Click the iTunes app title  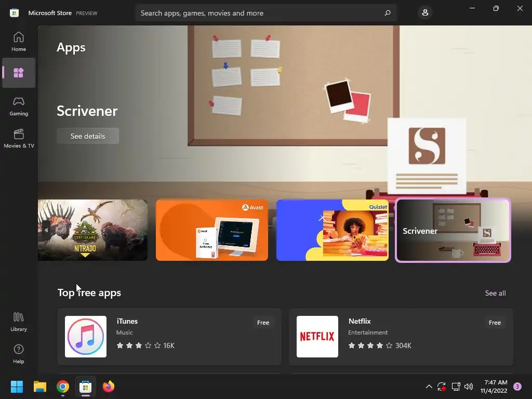[x=127, y=321]
